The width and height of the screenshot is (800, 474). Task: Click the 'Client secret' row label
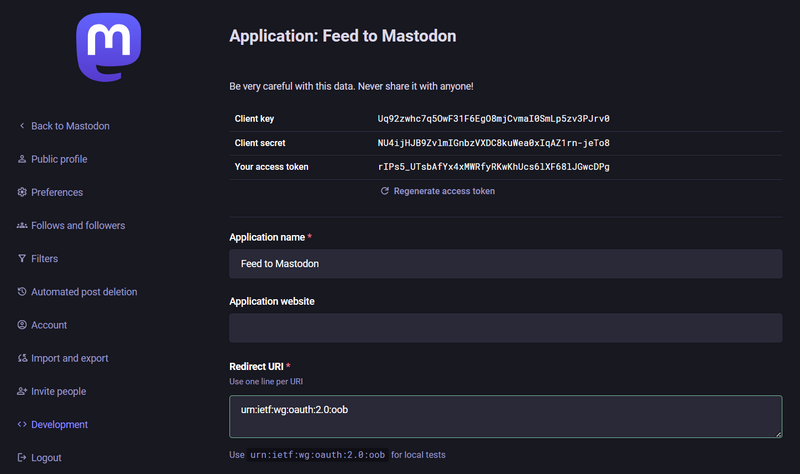[x=260, y=143]
